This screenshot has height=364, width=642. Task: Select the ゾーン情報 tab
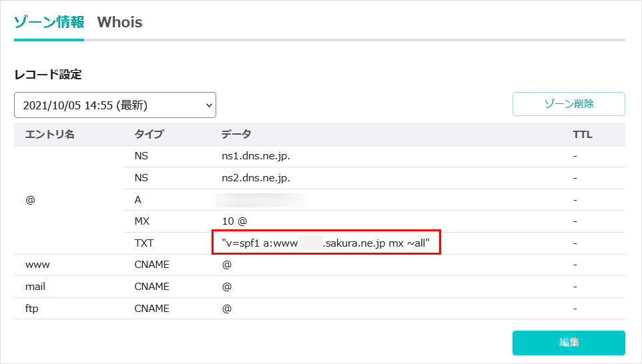pyautogui.click(x=49, y=22)
